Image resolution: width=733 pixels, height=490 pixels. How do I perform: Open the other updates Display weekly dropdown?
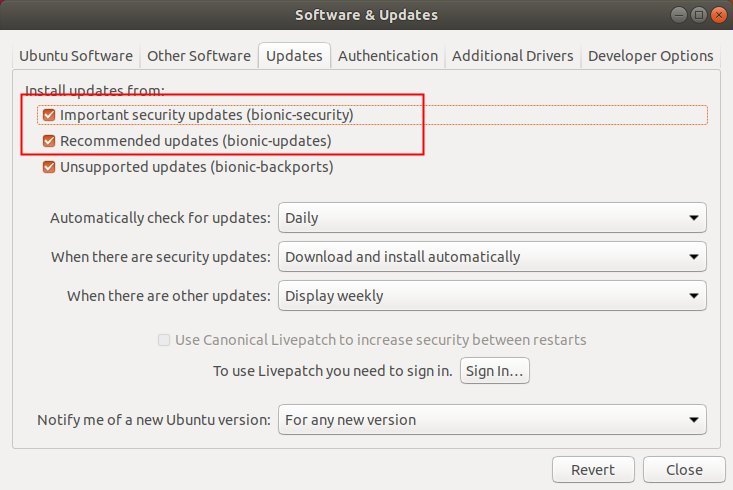click(492, 295)
